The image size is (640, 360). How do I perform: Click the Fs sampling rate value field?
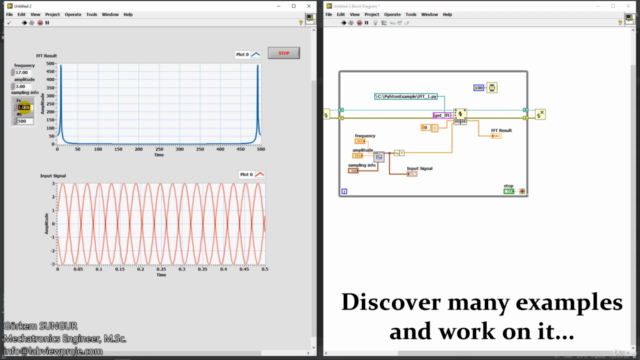(24, 107)
